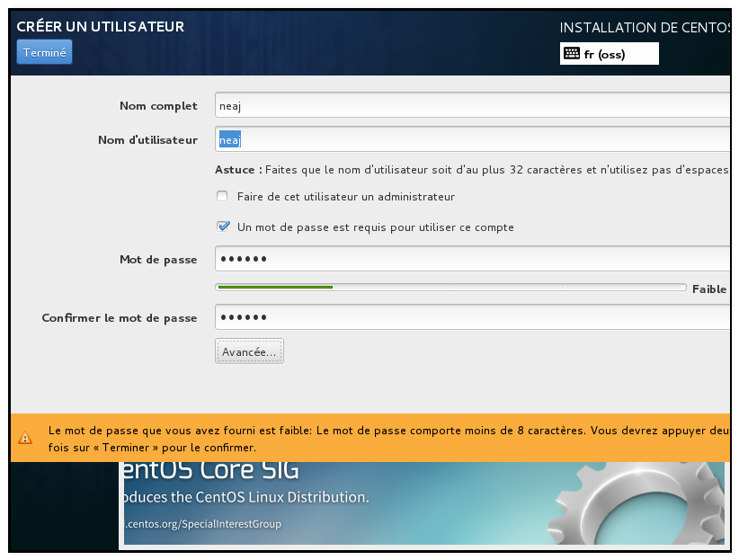The width and height of the screenshot is (739, 560).
Task: Click the 'CRÉER UN UTILISATEUR' heading
Action: click(101, 26)
